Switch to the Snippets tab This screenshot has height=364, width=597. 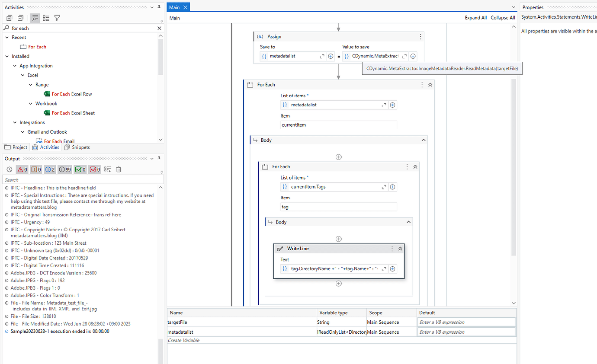[77, 147]
